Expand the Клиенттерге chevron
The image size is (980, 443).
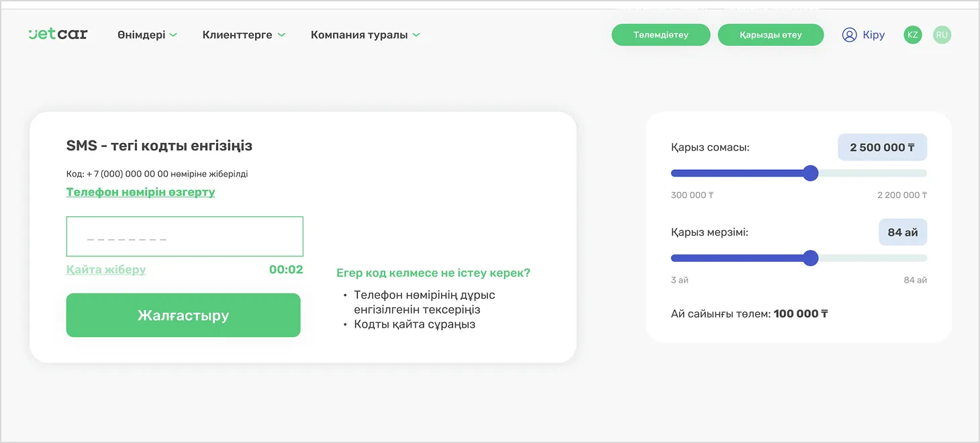click(x=281, y=34)
